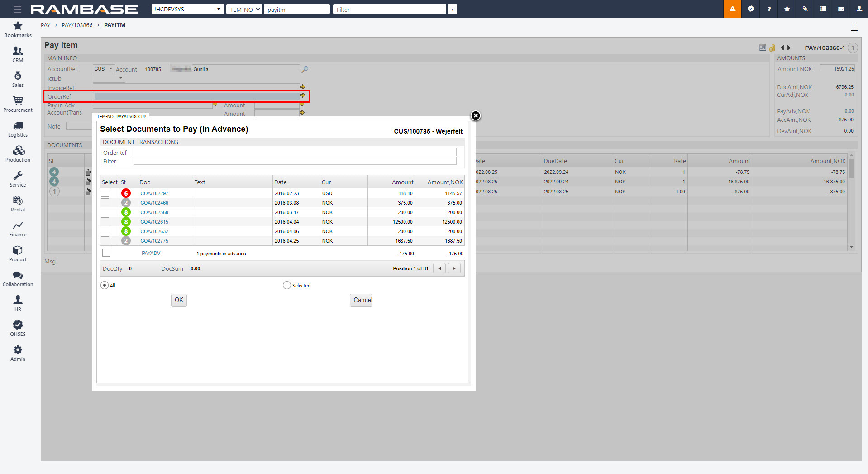Click the dialog Filter input field
Viewport: 868px width, 474px height.
(x=295, y=162)
